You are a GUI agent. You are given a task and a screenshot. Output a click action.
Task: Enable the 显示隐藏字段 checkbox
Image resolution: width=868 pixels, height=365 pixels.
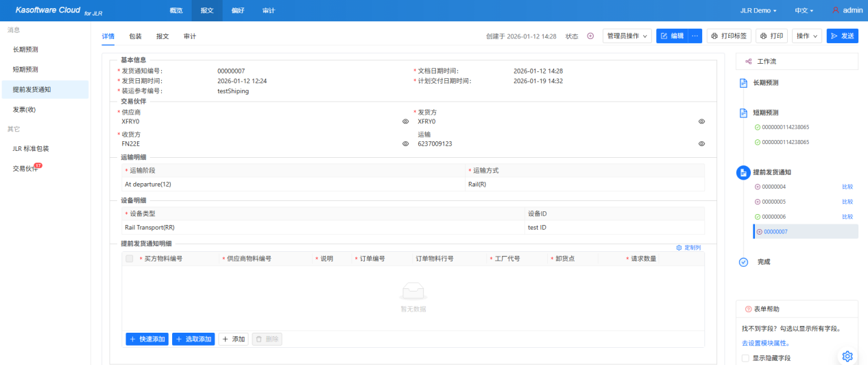[745, 358]
